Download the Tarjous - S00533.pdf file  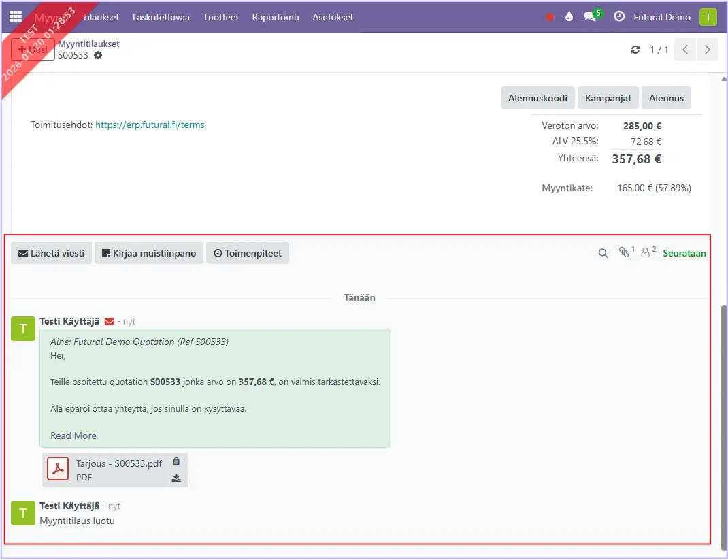(176, 478)
